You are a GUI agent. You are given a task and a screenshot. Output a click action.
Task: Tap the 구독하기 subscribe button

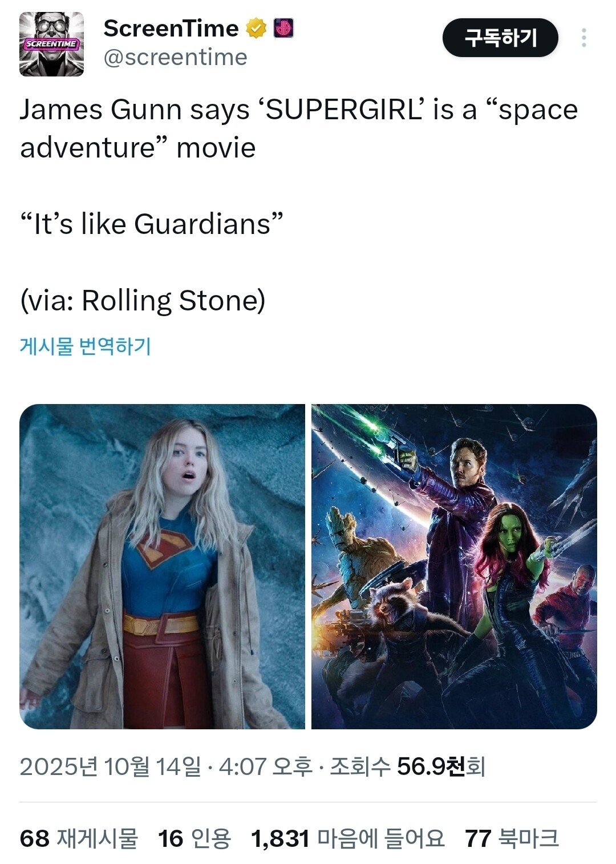pyautogui.click(x=500, y=38)
